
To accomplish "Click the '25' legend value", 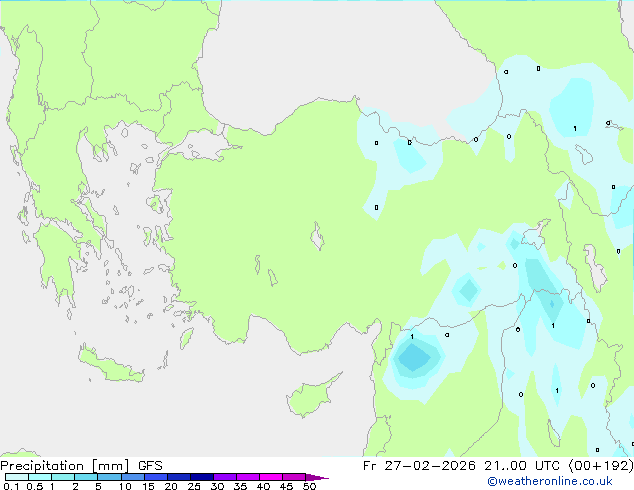I will 194,486.
